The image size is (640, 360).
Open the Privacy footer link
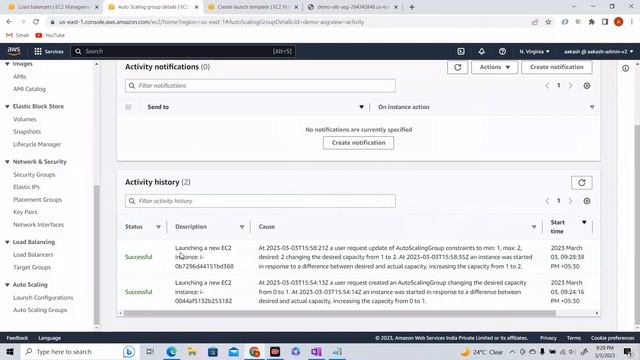[548, 338]
